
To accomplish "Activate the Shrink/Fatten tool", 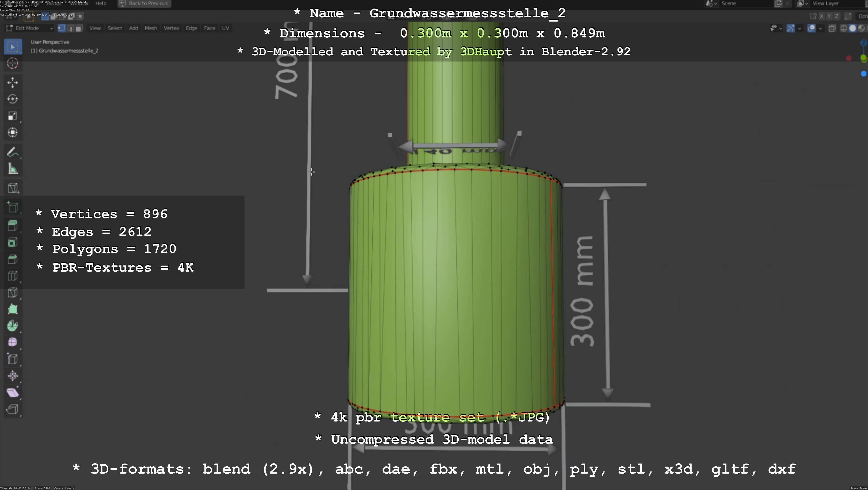I will (13, 376).
